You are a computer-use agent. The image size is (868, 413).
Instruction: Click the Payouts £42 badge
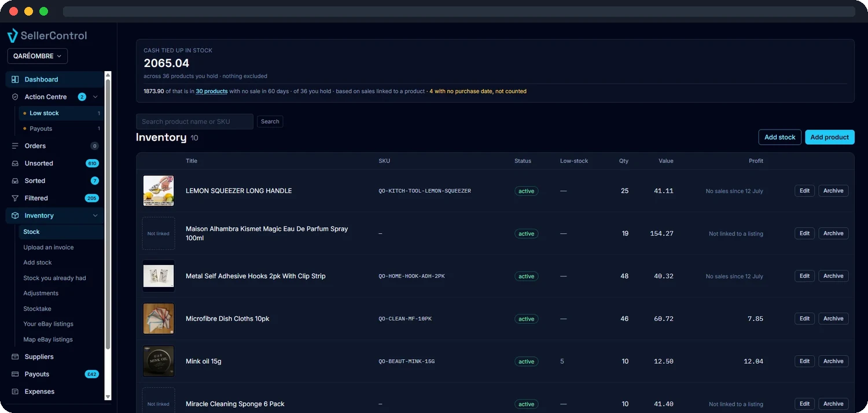click(x=92, y=374)
